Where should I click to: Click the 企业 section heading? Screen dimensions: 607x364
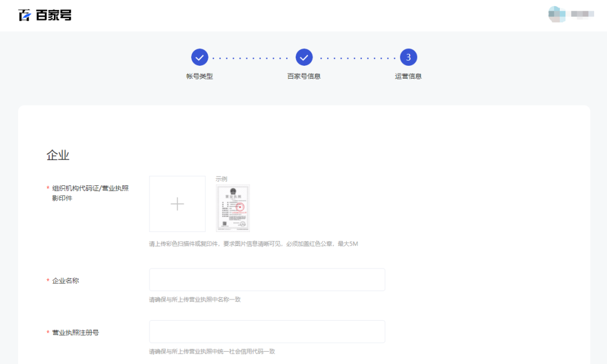tap(59, 155)
